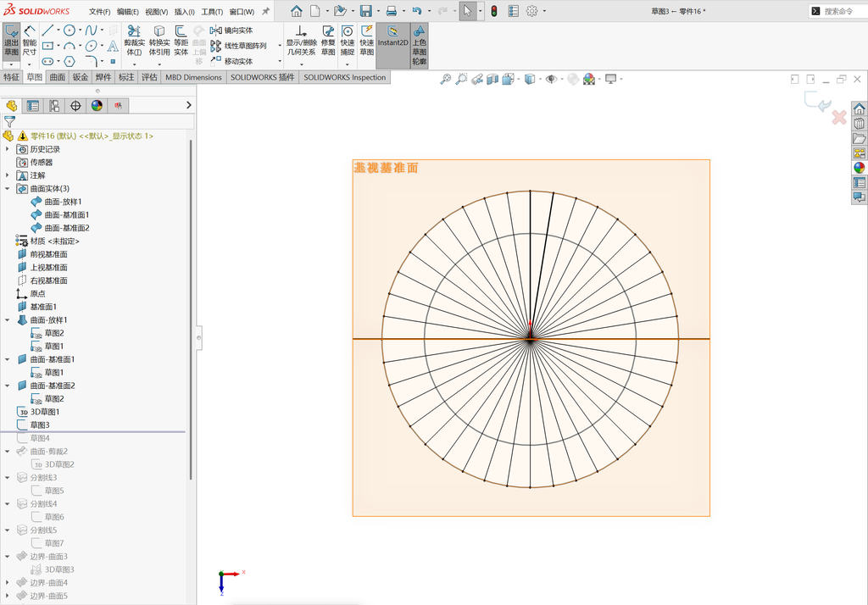Click the feature tree filter icon
Screen dimensions: 868x605
pos(9,121)
